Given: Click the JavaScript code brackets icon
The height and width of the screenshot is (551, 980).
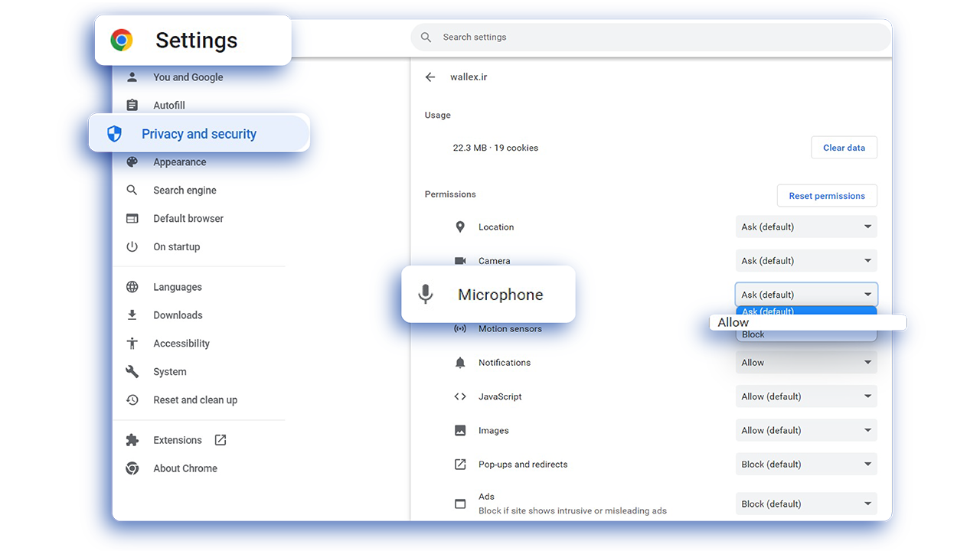Looking at the screenshot, I should pyautogui.click(x=460, y=396).
